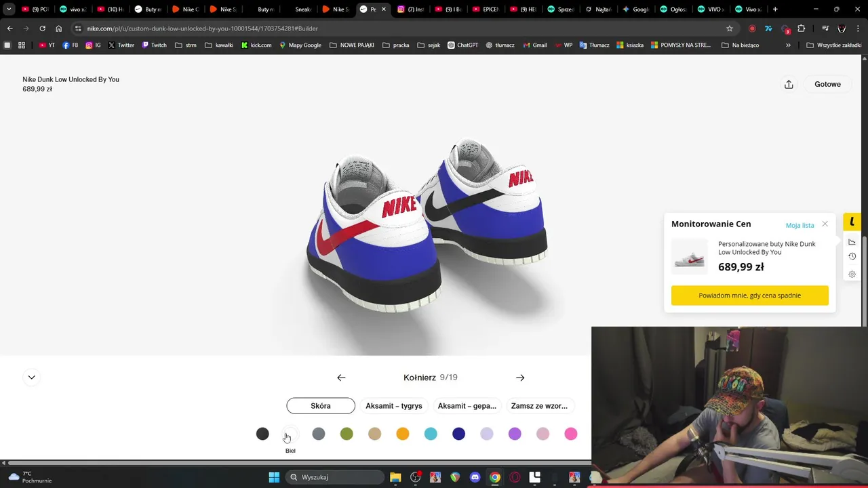Screen dimensions: 868x488
Task: Click Powiadom mnie, gdy cena spadnie
Action: [750, 296]
